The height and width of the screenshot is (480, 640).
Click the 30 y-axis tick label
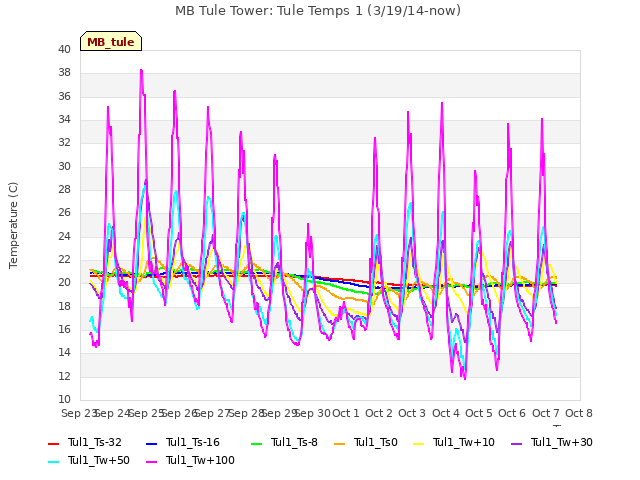tap(64, 166)
